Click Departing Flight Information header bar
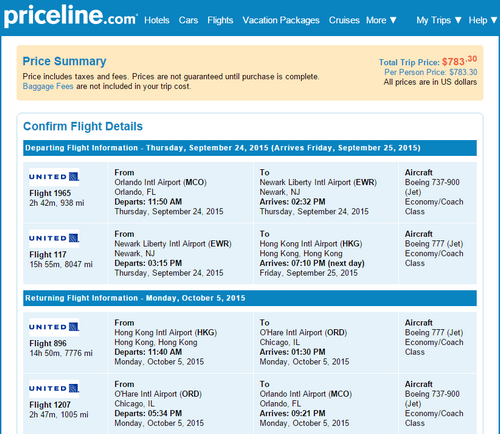 pos(250,148)
